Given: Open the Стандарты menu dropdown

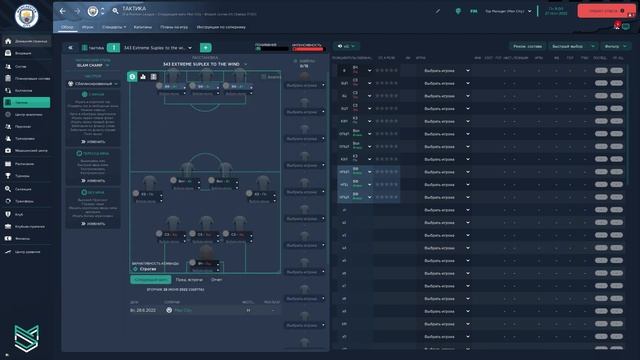Looking at the screenshot, I should (114, 27).
